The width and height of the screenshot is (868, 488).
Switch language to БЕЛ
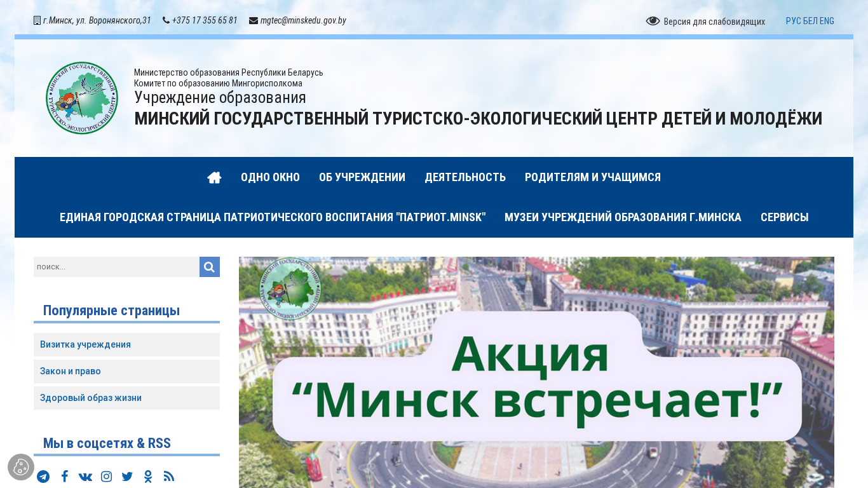tap(811, 21)
